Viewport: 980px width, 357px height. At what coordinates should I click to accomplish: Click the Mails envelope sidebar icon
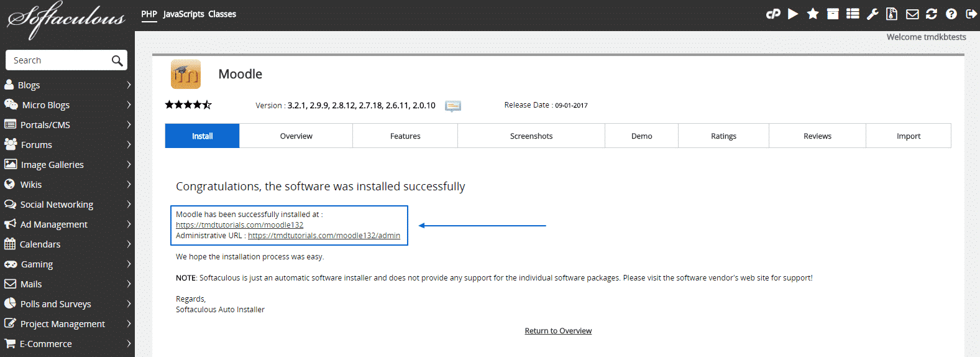point(10,284)
